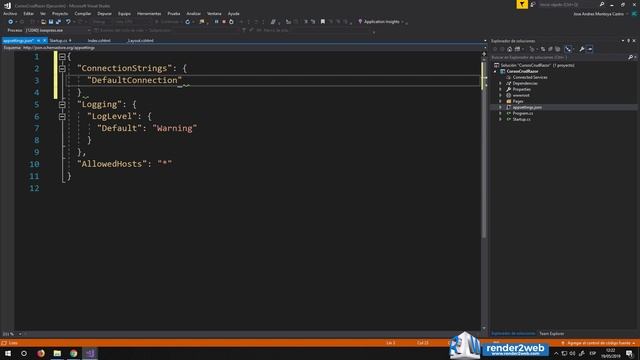Open the Analizar menu

point(193,13)
